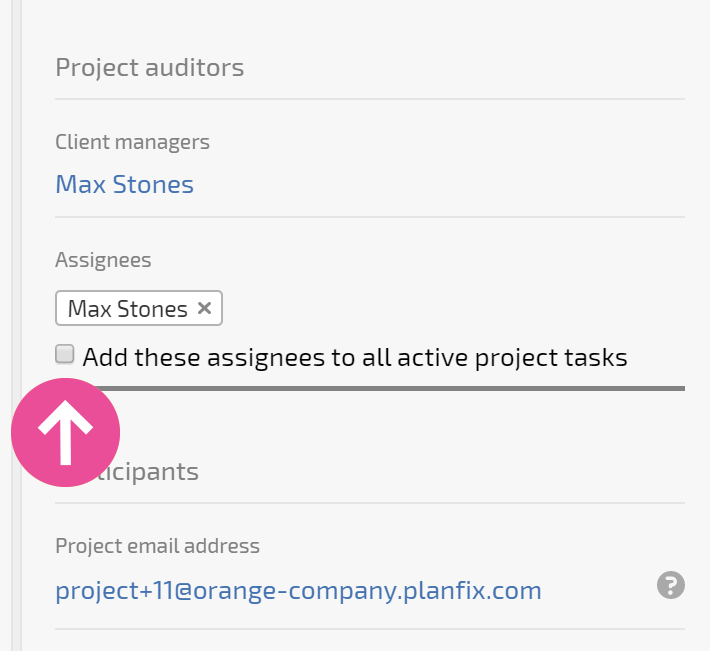Click the blank space right of the Max Stones link

tap(439, 184)
